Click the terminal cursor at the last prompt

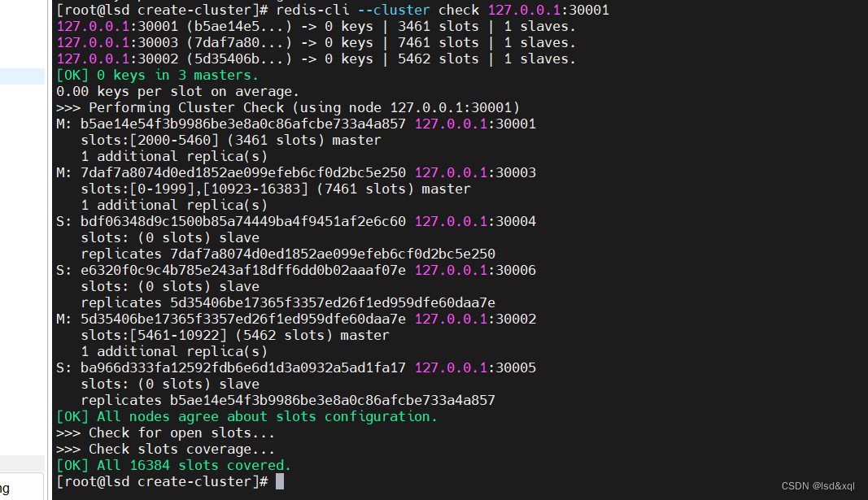(x=280, y=481)
